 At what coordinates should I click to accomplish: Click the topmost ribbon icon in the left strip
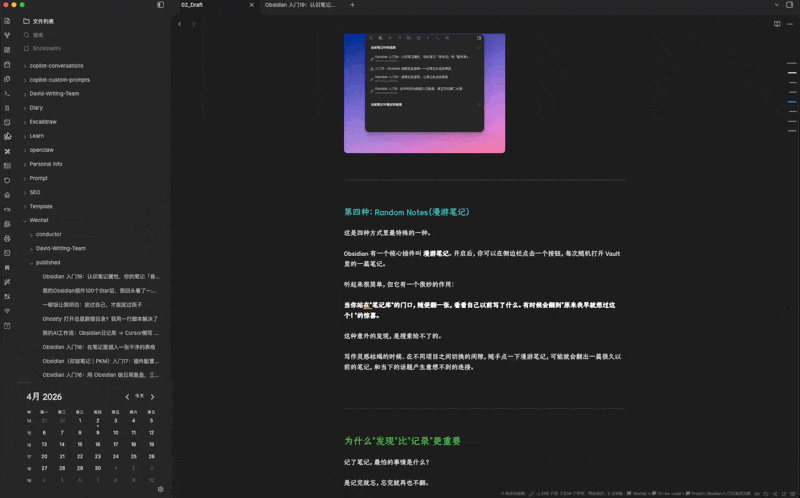[x=7, y=21]
